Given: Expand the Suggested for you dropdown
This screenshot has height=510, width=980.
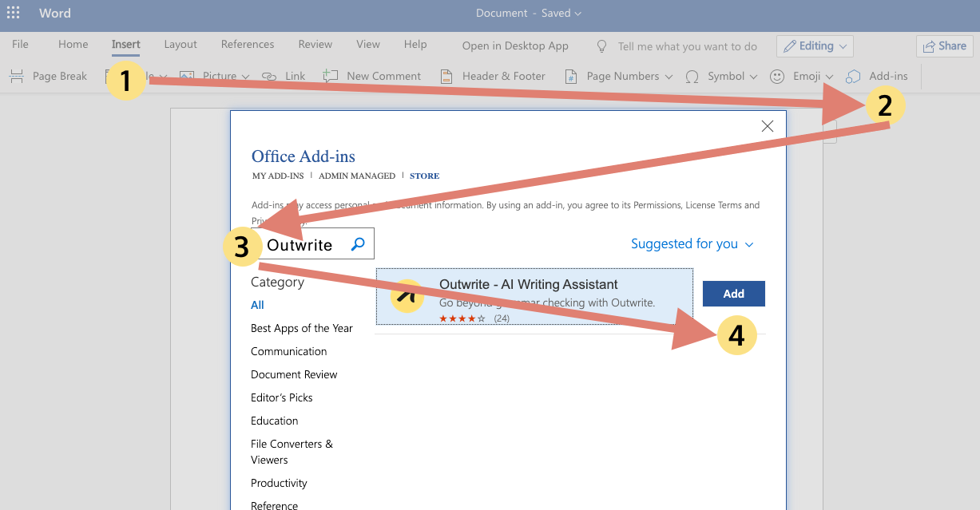Looking at the screenshot, I should point(692,244).
